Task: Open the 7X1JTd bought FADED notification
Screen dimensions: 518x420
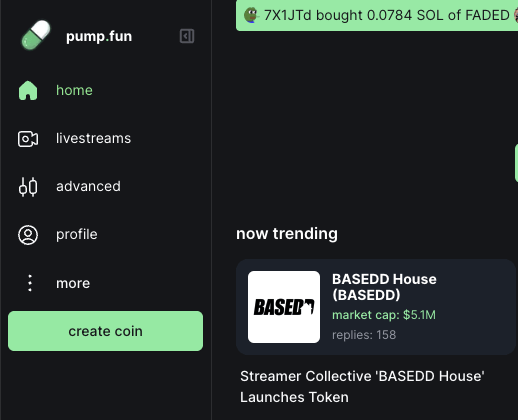Action: pos(377,15)
